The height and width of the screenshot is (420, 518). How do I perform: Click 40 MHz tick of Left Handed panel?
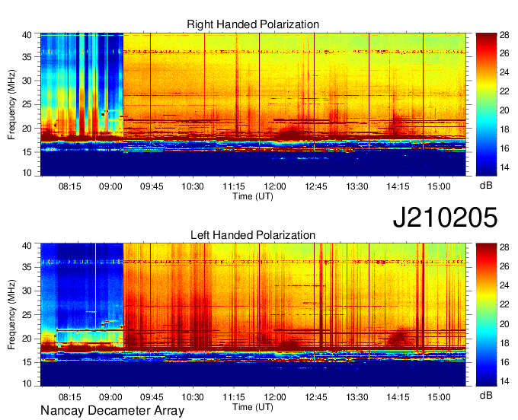pos(27,246)
